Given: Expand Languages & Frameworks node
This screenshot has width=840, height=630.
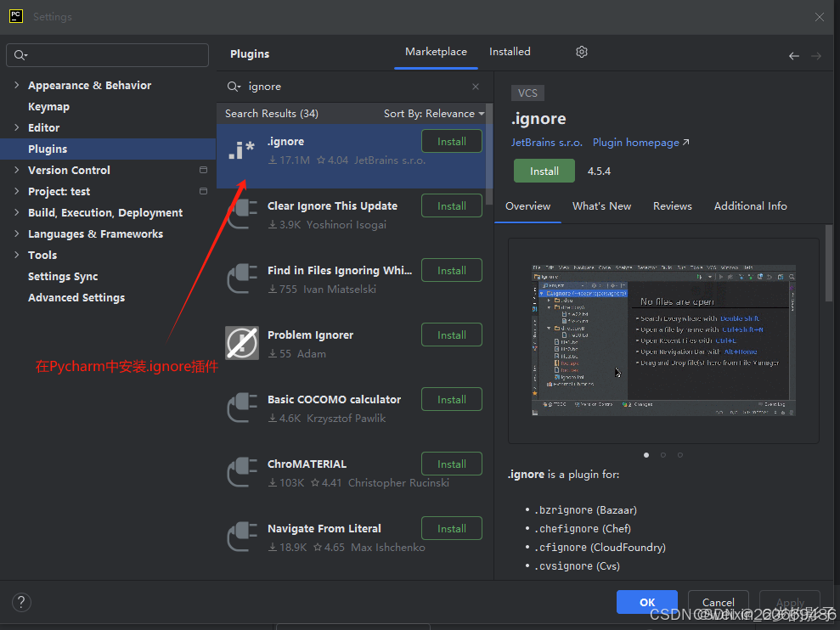Looking at the screenshot, I should pyautogui.click(x=17, y=233).
